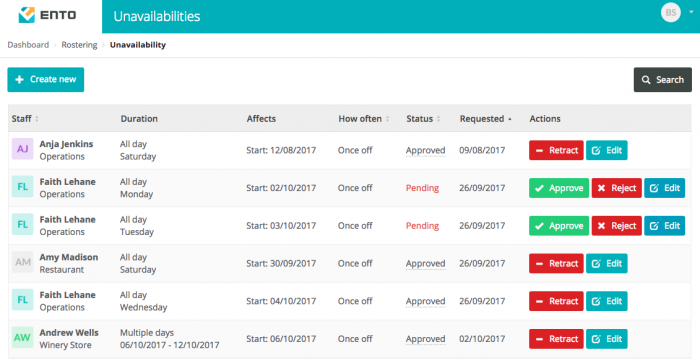
Task: Edit Anja Jenkins' unavailability
Action: [x=607, y=150]
